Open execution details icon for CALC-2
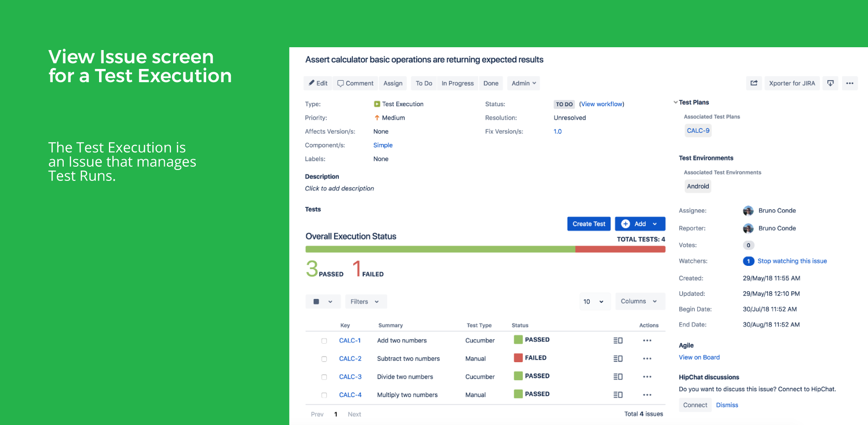Screen dimensions: 868x425 click(x=618, y=358)
